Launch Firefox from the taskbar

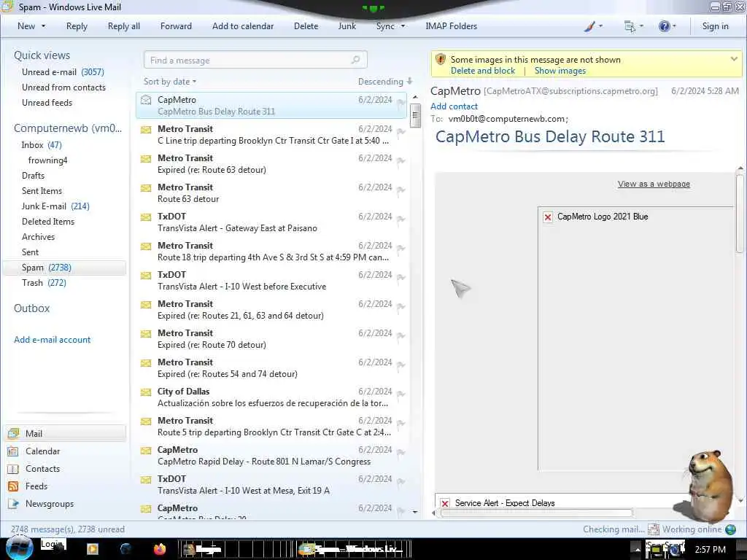pos(160,549)
